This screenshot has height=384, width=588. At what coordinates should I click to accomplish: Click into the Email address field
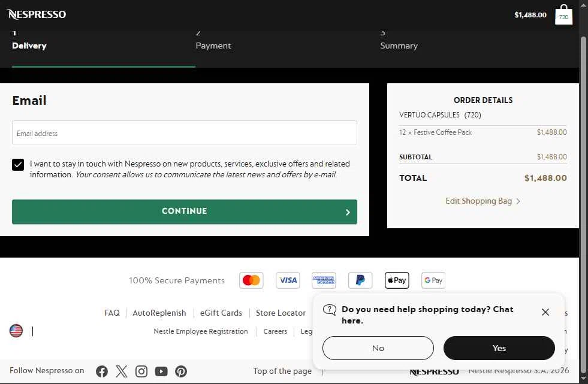coord(185,132)
